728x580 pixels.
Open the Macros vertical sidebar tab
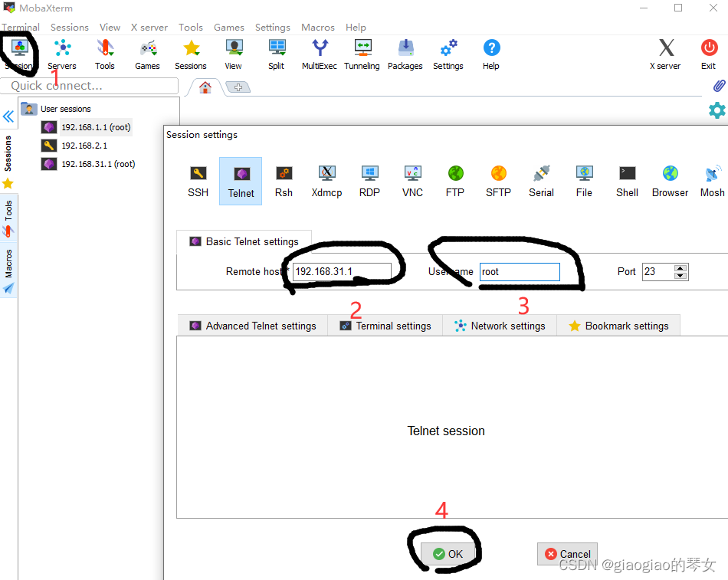click(x=8, y=270)
